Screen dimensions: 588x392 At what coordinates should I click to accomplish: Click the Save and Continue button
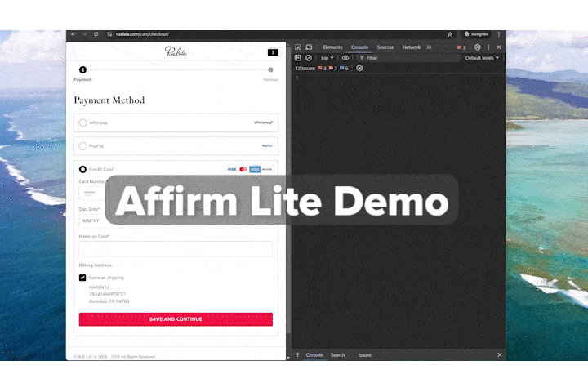coord(176,319)
